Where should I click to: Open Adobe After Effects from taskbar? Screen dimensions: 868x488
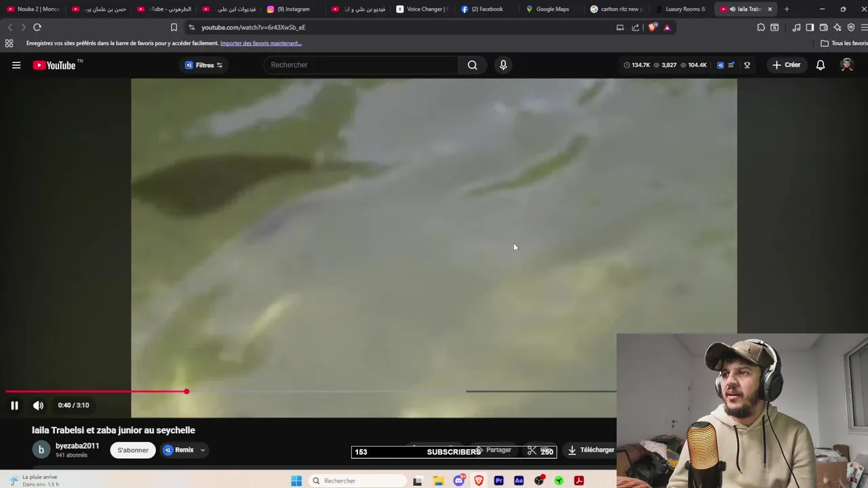point(519,481)
